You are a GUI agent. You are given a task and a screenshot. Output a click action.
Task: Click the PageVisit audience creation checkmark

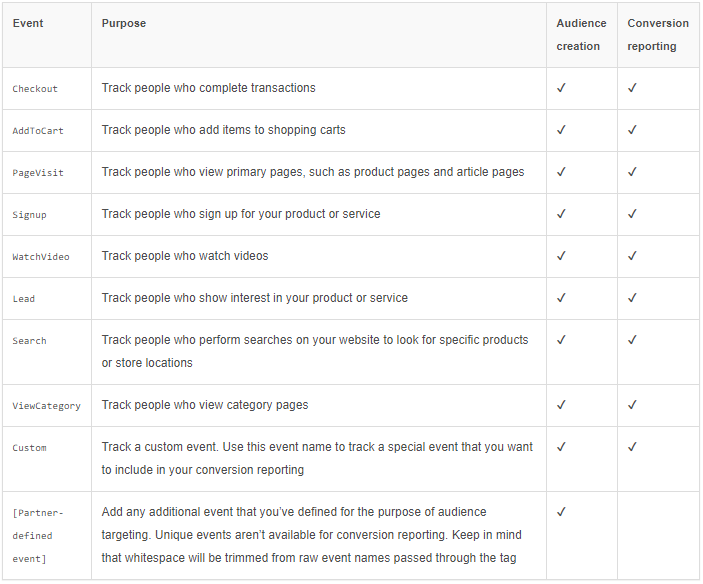[x=561, y=172]
